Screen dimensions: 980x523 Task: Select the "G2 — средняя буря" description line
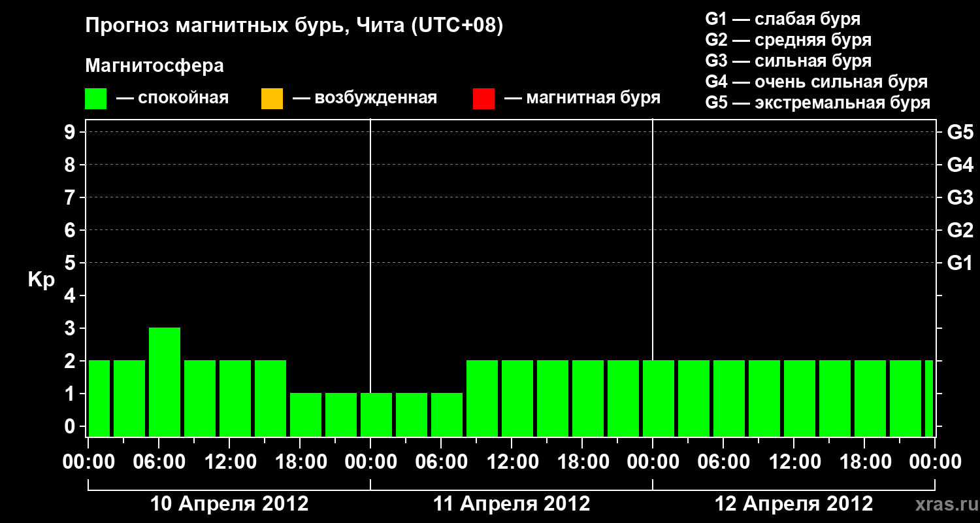click(788, 40)
